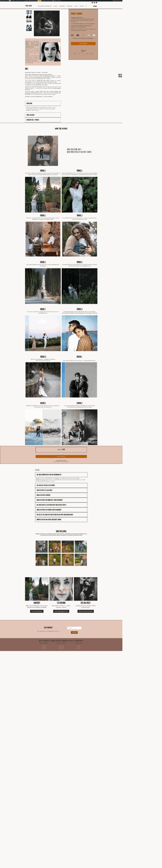Expand the 'nicht herunterladen kann' FAQ item
This screenshot has height=868, width=162.
[61, 515]
